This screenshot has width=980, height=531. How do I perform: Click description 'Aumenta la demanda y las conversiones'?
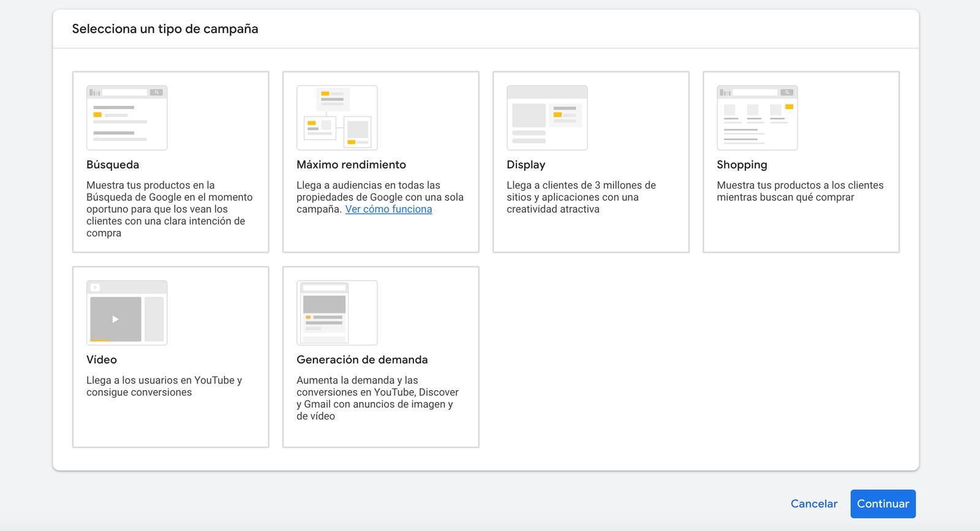pyautogui.click(x=377, y=398)
